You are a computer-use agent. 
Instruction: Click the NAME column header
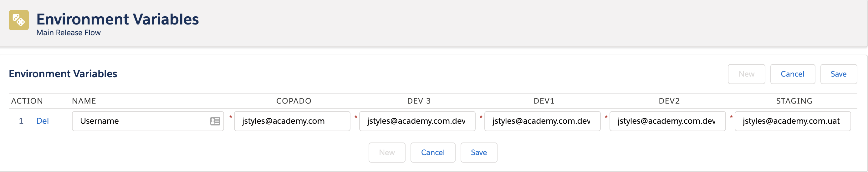click(84, 101)
